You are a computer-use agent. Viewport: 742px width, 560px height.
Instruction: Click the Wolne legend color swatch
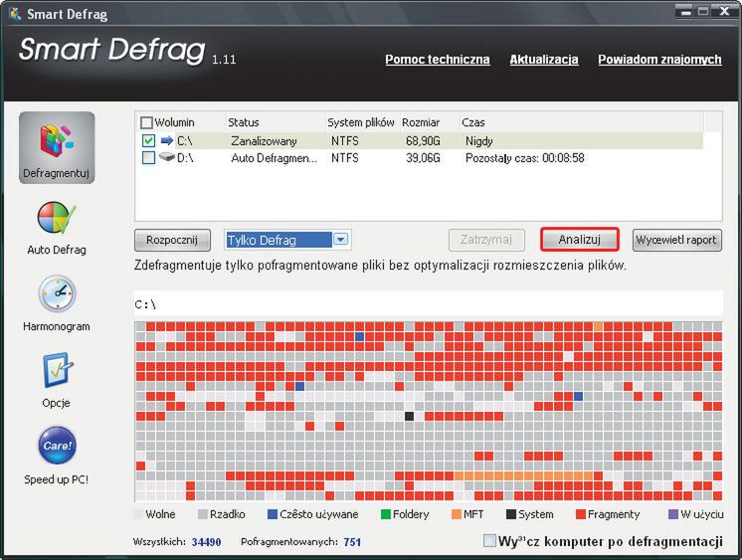tap(138, 514)
